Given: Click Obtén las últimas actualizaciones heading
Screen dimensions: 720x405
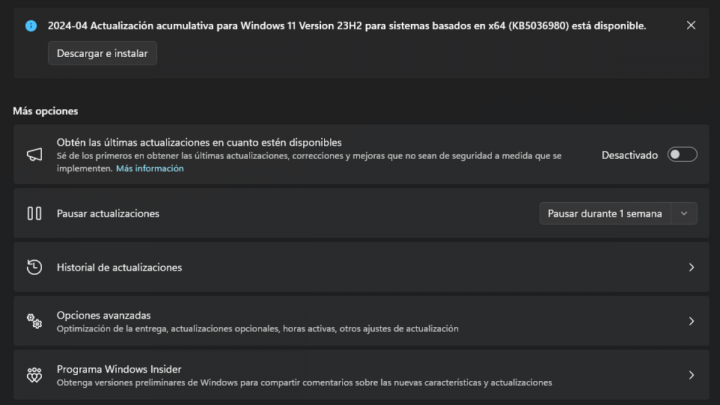Looking at the screenshot, I should [x=199, y=142].
